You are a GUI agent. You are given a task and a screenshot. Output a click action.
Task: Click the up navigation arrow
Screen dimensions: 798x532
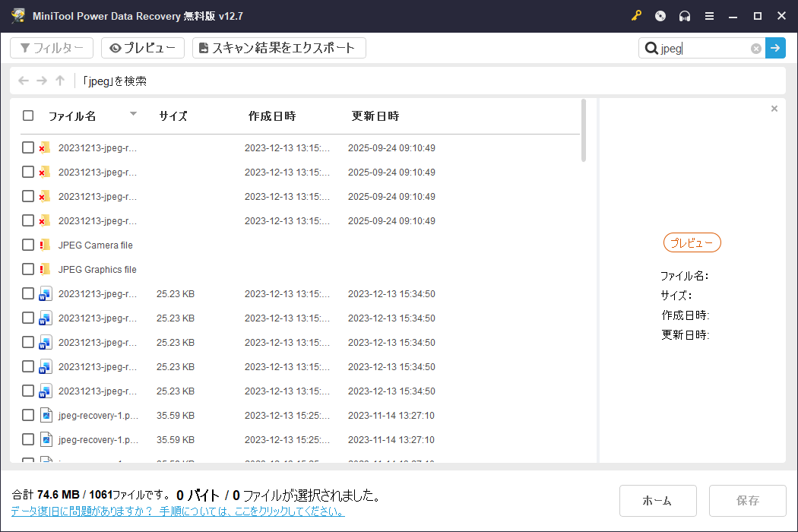tap(59, 80)
